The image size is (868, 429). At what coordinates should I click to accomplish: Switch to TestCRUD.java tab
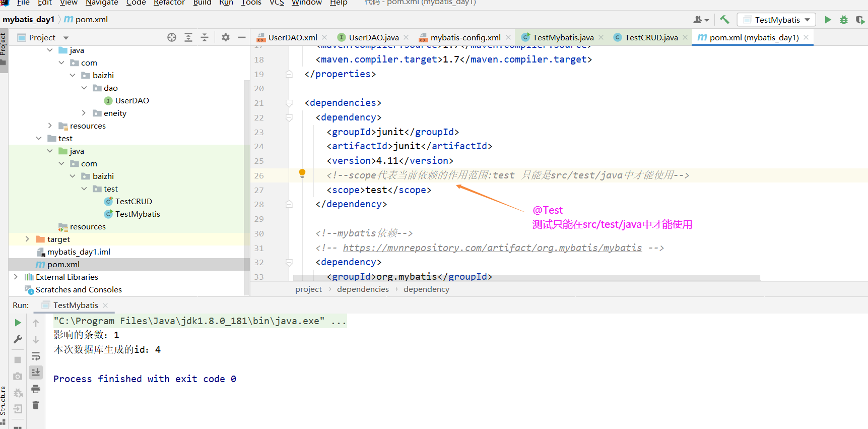tap(651, 37)
